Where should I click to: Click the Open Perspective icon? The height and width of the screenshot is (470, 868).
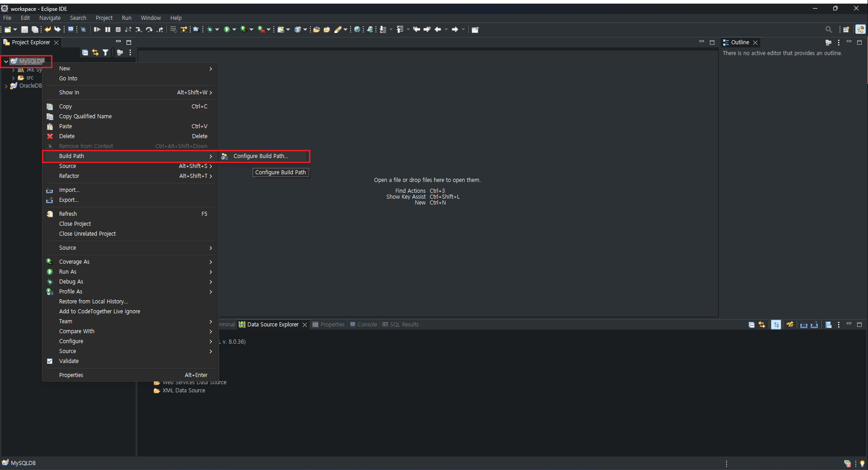(x=846, y=29)
